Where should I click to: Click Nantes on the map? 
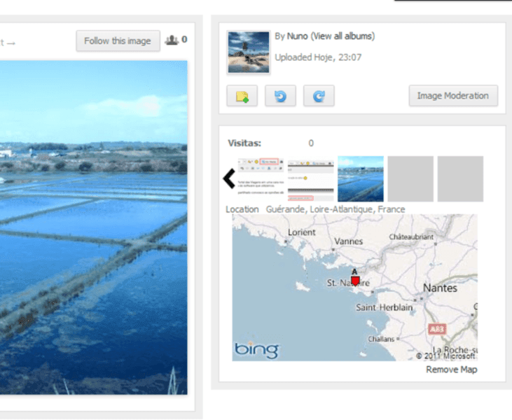[440, 288]
